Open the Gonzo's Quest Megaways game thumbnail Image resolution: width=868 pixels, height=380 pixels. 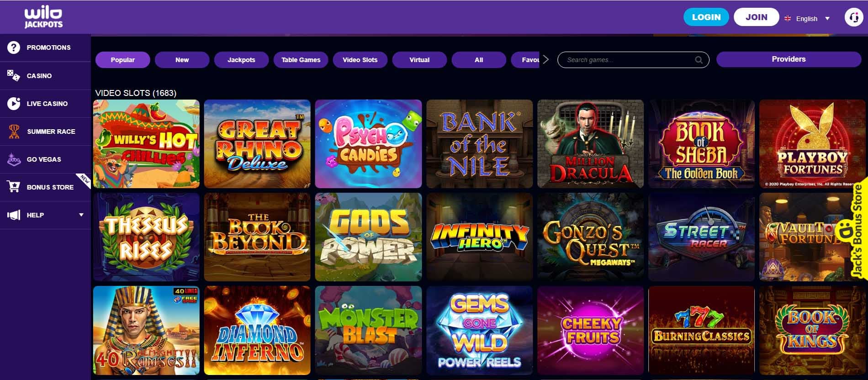point(590,237)
